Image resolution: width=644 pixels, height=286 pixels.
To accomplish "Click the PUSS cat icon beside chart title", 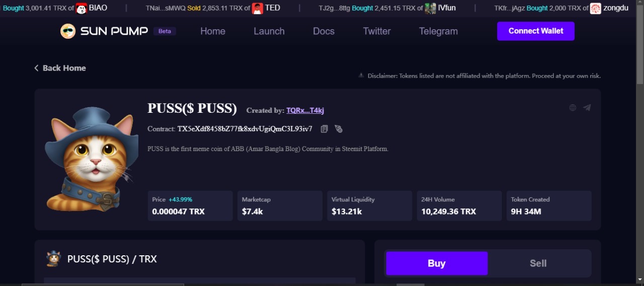I will pos(53,259).
